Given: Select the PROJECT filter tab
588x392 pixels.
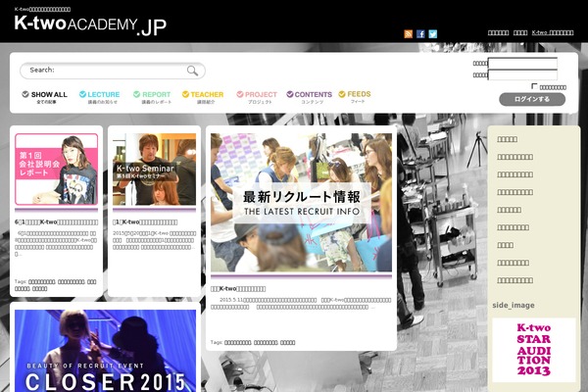Looking at the screenshot, I should tap(257, 97).
